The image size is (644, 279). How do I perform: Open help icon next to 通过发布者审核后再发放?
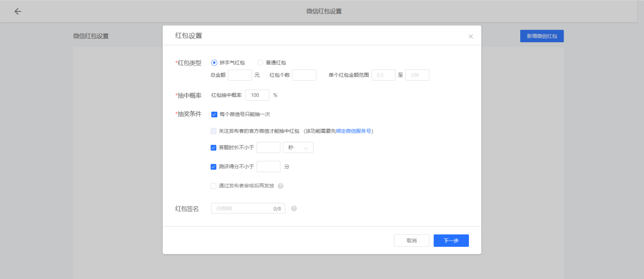[281, 186]
